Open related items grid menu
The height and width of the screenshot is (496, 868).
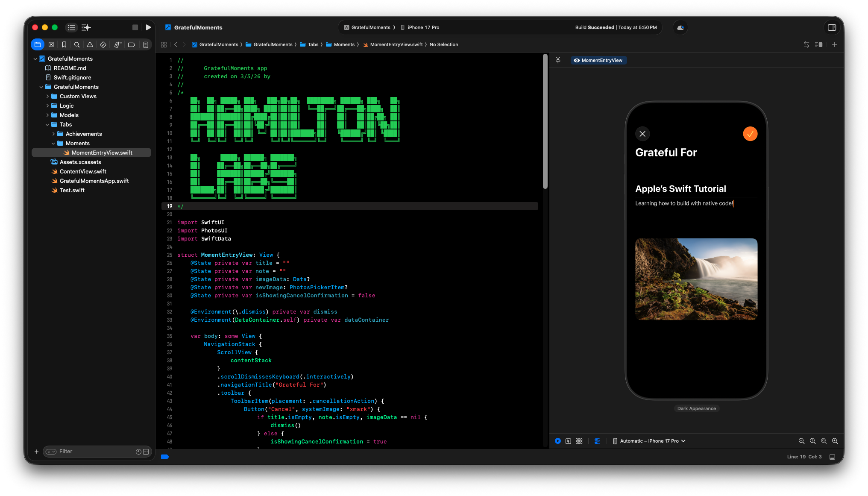[x=164, y=44]
